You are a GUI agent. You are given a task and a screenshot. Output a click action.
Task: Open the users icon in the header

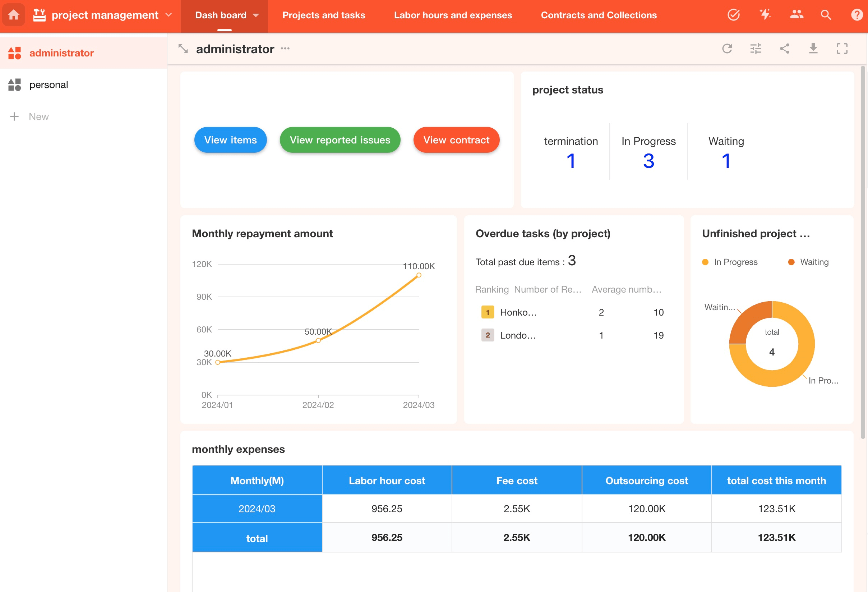[796, 15]
